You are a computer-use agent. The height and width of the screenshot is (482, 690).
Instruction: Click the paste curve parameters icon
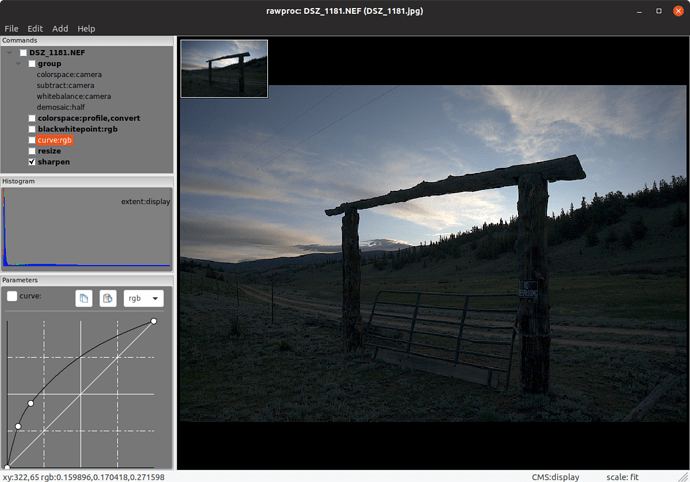click(107, 298)
